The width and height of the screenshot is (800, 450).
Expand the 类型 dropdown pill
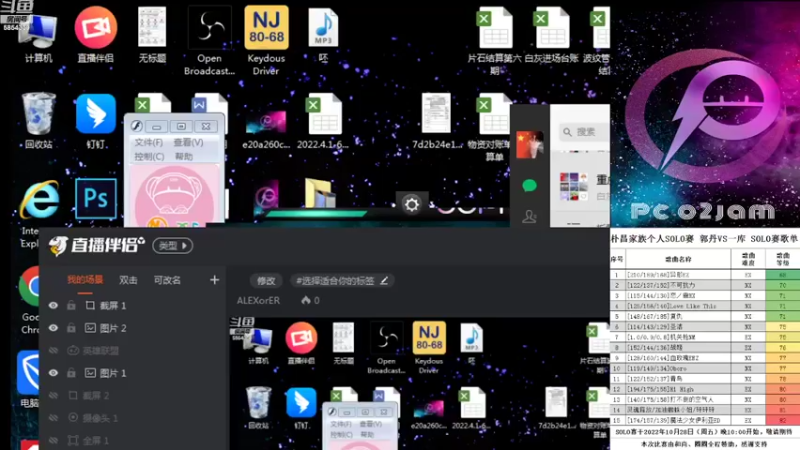point(172,246)
